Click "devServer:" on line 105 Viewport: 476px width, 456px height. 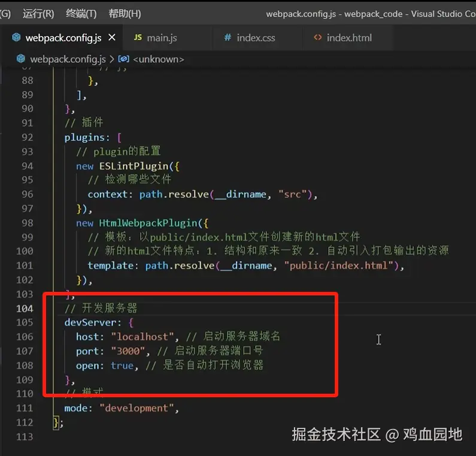click(x=93, y=322)
